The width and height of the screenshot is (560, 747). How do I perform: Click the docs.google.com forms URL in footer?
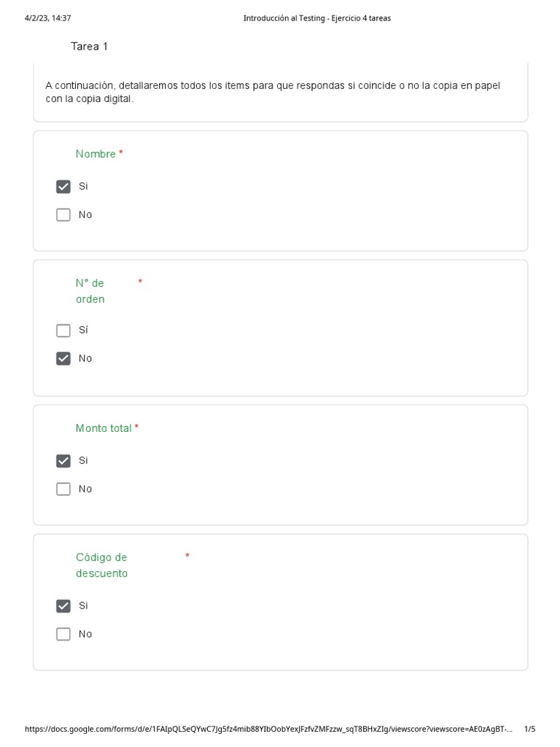pyautogui.click(x=268, y=729)
